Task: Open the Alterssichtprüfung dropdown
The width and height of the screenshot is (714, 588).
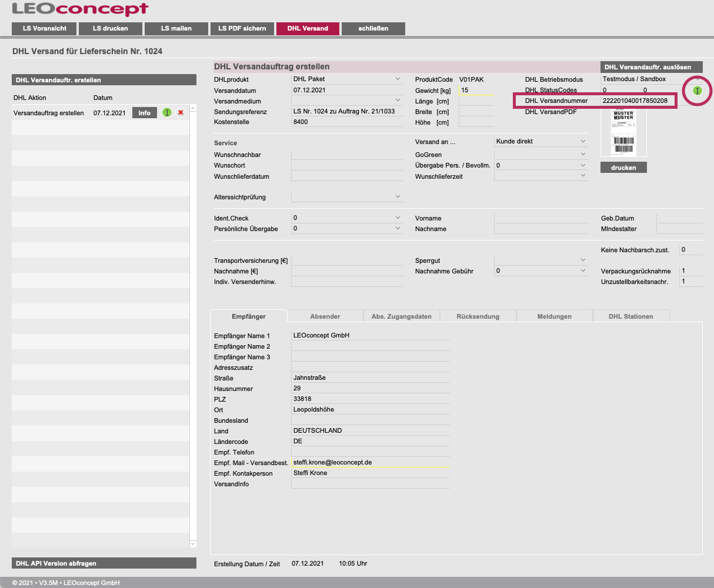Action: (x=347, y=196)
